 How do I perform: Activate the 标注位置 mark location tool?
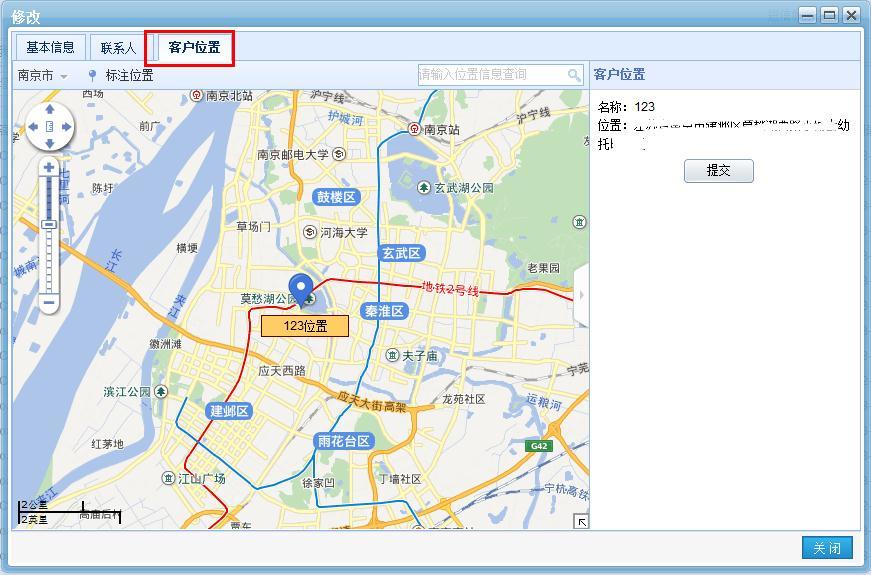[120, 75]
